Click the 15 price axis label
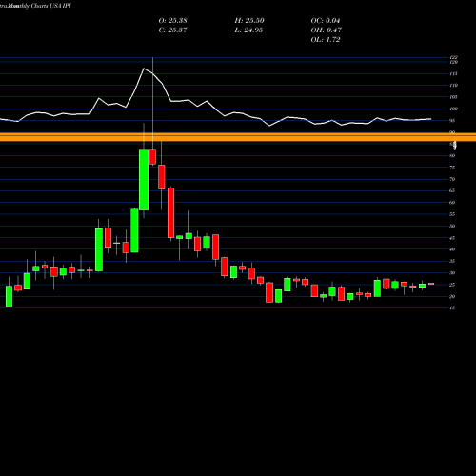476x476 pixels. [x=453, y=308]
